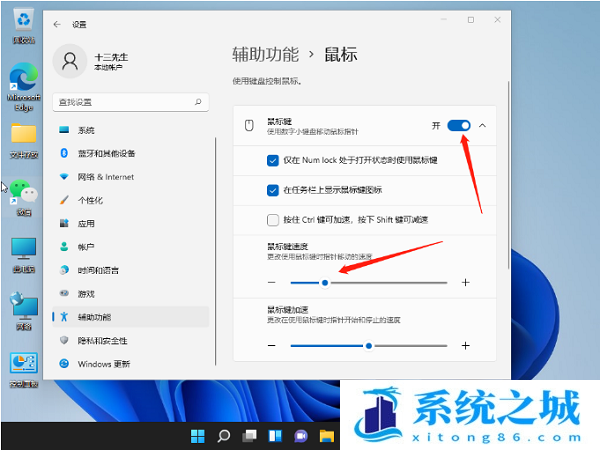The height and width of the screenshot is (450, 600).
Task: Select 游戏 in the sidebar
Action: tap(86, 294)
